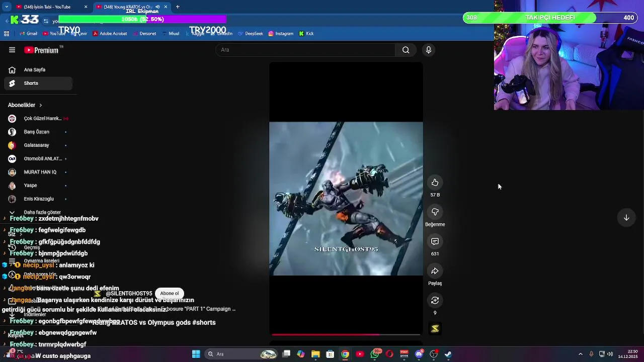Open the Instagram bookmark
Viewport: 644px width, 362px height.
(x=281, y=34)
